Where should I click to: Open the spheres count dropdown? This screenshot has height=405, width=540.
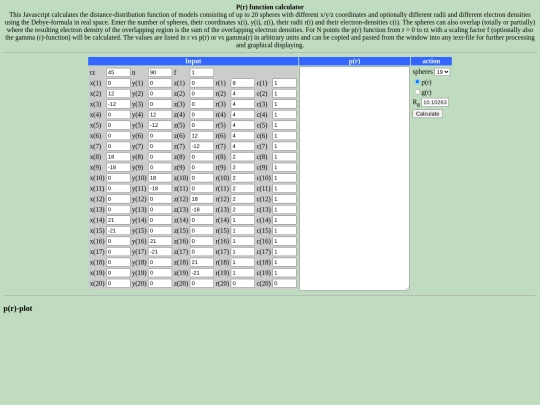(442, 72)
